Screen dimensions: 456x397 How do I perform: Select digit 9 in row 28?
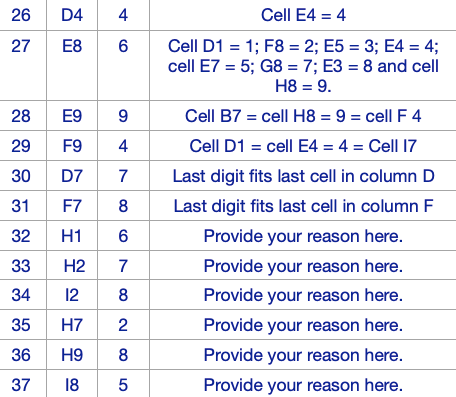[123, 116]
